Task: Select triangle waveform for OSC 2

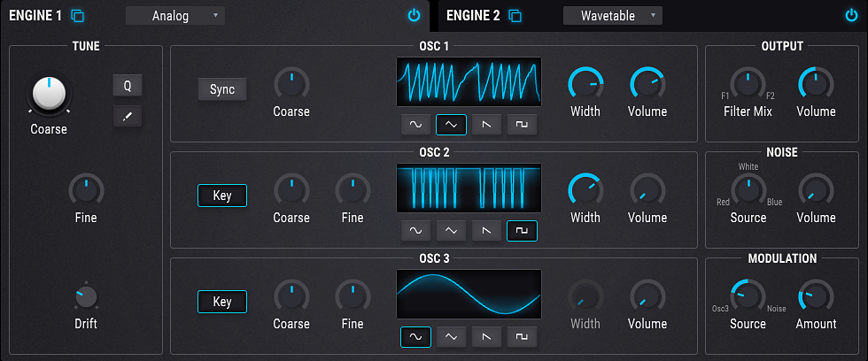Action: click(x=451, y=231)
